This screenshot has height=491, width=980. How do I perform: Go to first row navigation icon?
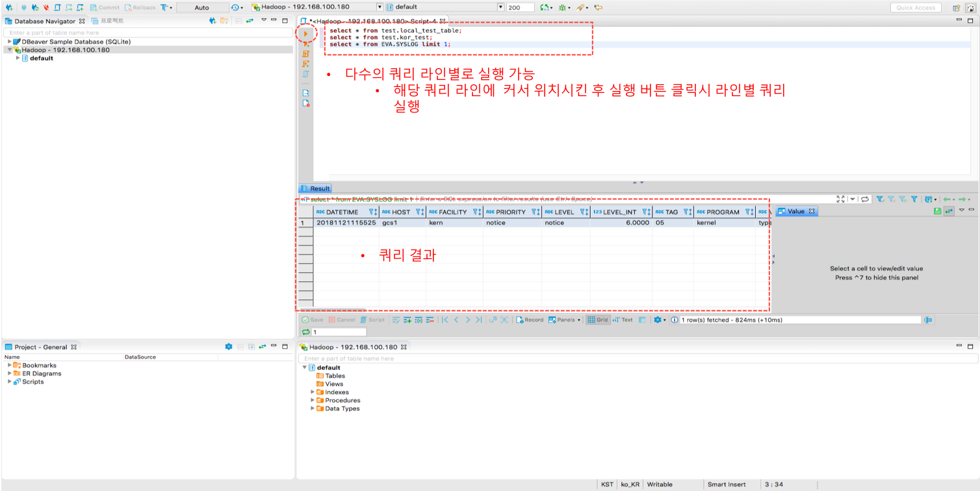[445, 320]
